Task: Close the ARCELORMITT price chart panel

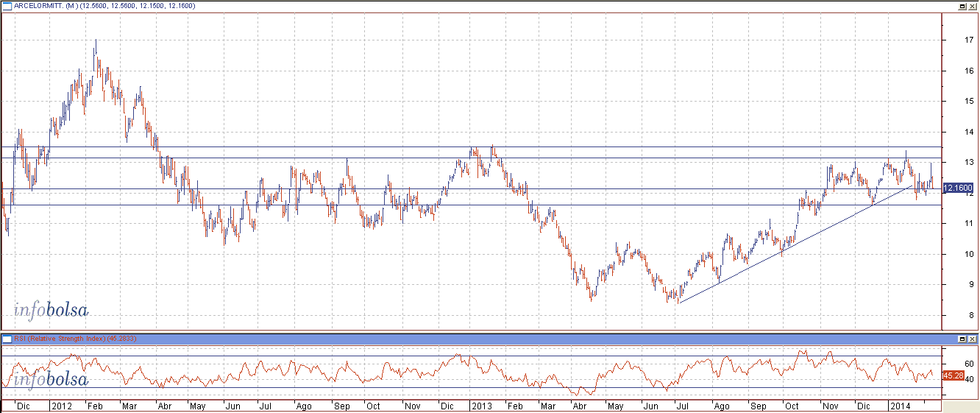Action: pyautogui.click(x=971, y=5)
